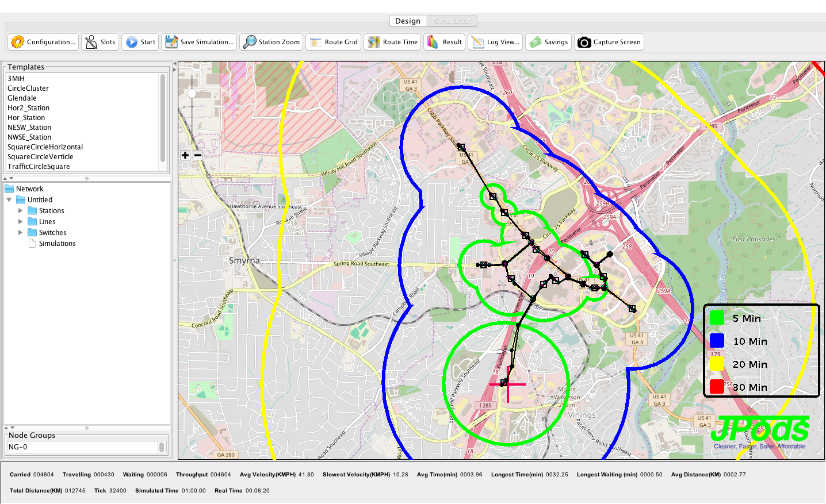The image size is (826, 504).
Task: Click the Slots toolbar button
Action: coord(100,42)
